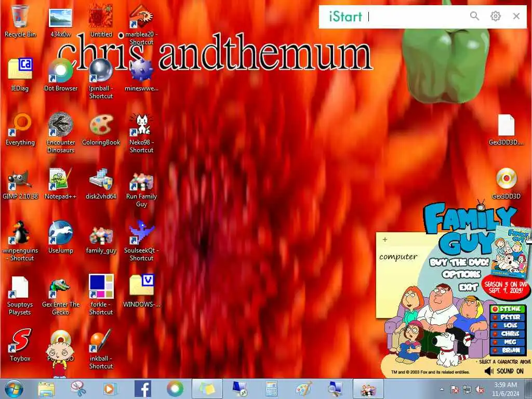Open the Windows Start orb
This screenshot has width=532, height=399.
click(14, 389)
